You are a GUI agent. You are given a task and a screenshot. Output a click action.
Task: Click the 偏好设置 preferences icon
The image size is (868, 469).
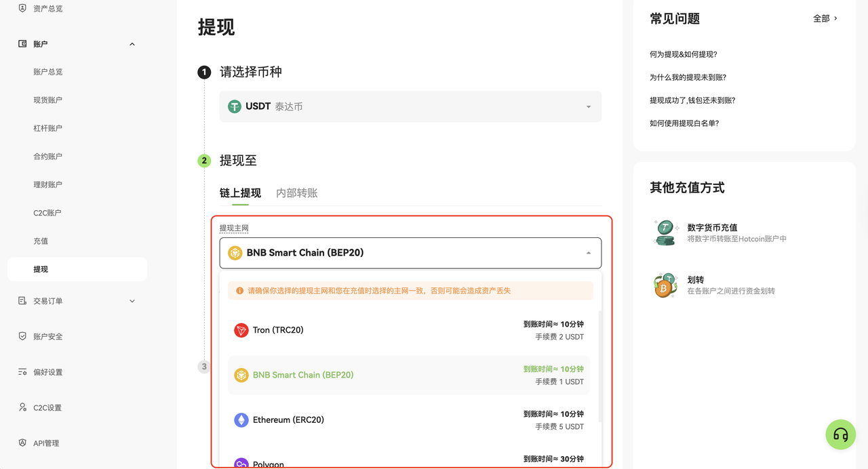pos(22,372)
